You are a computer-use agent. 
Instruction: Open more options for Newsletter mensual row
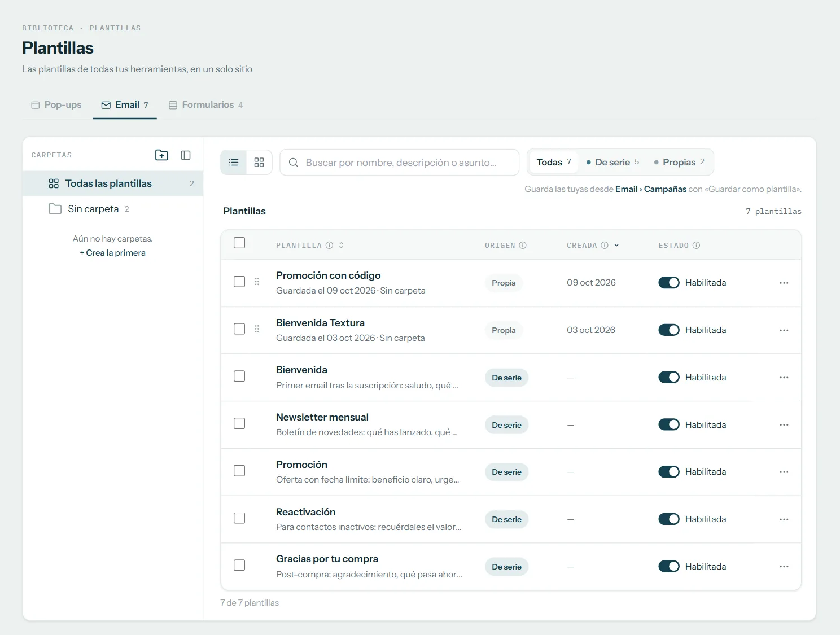[784, 425]
